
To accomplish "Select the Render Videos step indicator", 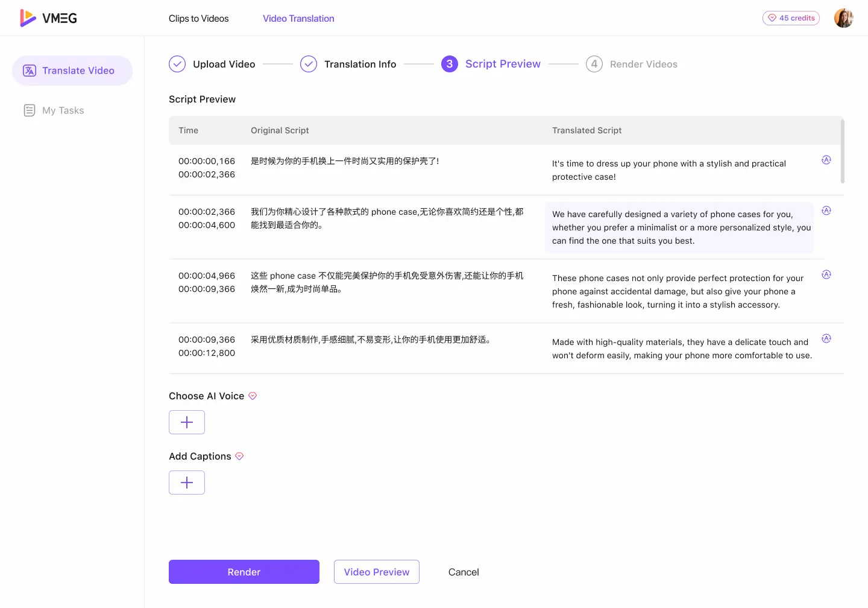I will [594, 63].
